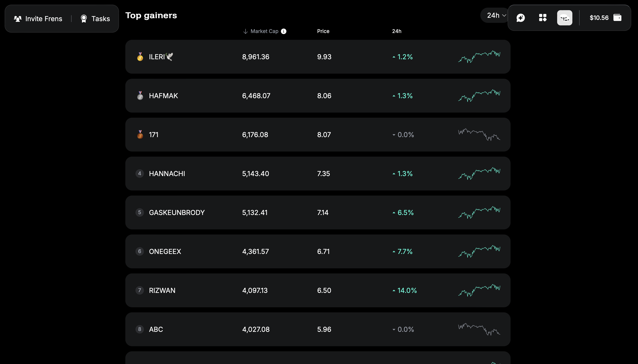
Task: Click the silver medal beside HAFMAK
Action: (x=140, y=95)
